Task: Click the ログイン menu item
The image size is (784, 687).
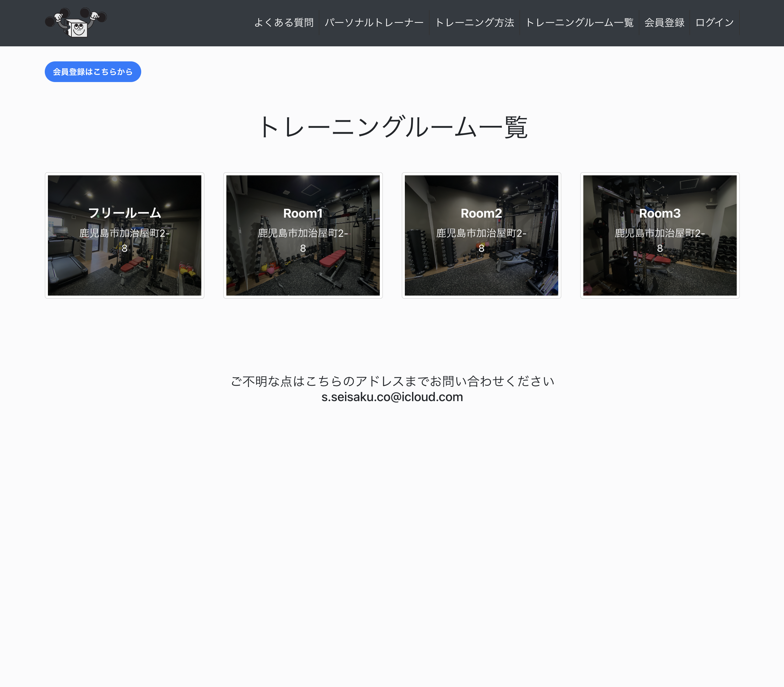Action: 714,23
